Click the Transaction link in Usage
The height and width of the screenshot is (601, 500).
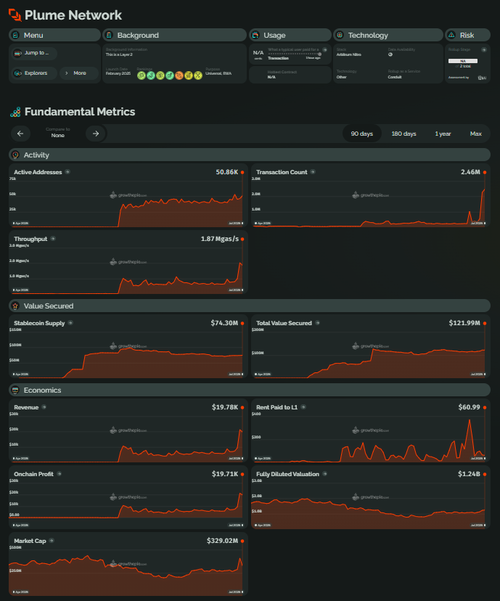click(x=278, y=58)
